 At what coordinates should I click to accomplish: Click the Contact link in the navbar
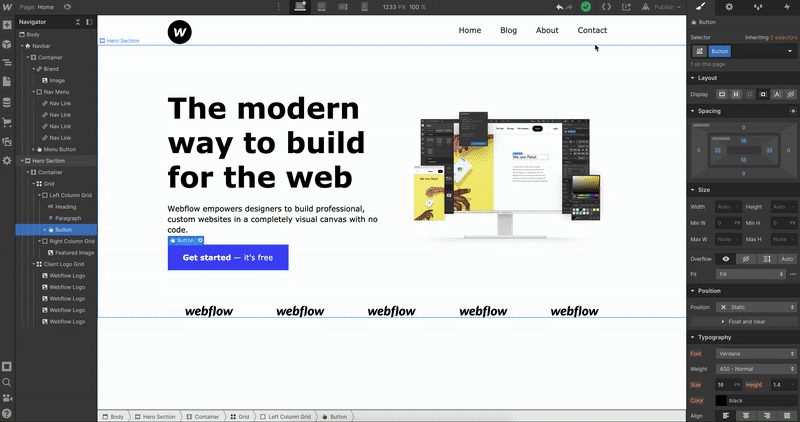[592, 30]
